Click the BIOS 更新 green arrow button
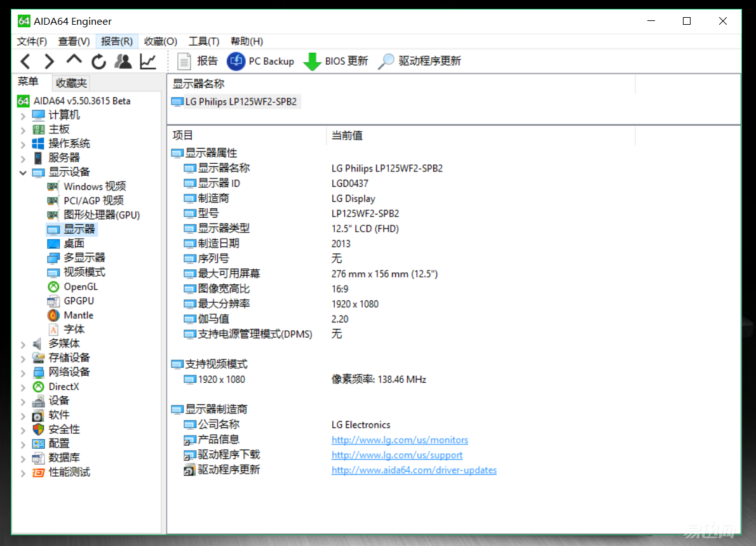 coord(335,61)
